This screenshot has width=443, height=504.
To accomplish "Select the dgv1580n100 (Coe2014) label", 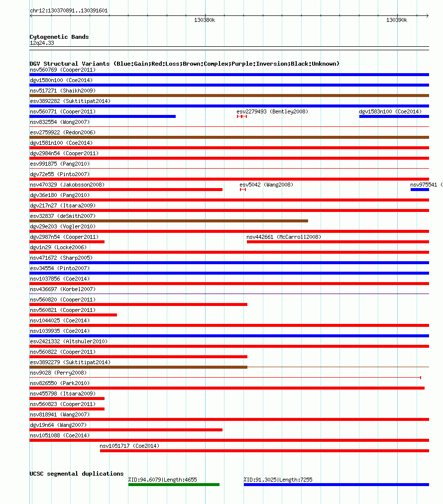I will click(x=61, y=80).
